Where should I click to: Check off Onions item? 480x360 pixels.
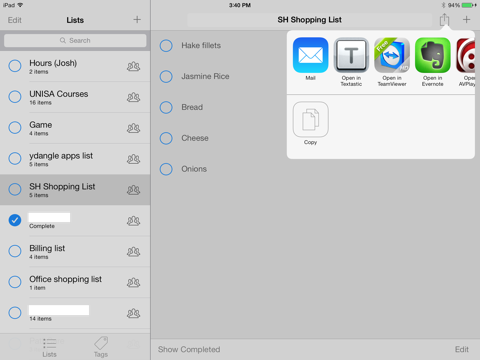point(166,169)
